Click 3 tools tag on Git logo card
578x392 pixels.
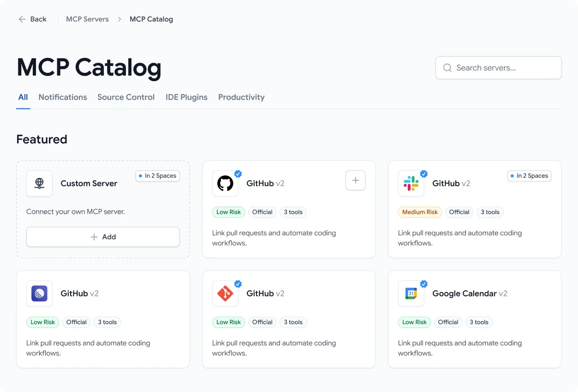(x=293, y=322)
